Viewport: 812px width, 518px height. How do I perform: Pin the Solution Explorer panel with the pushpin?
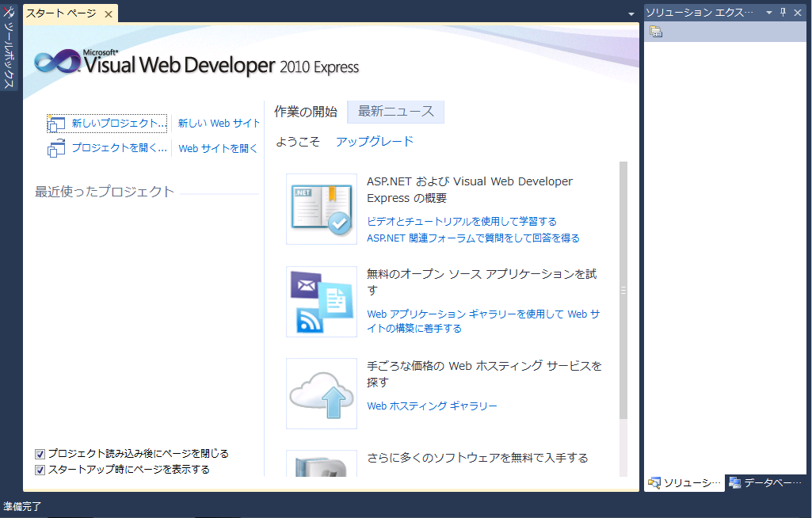(x=783, y=13)
